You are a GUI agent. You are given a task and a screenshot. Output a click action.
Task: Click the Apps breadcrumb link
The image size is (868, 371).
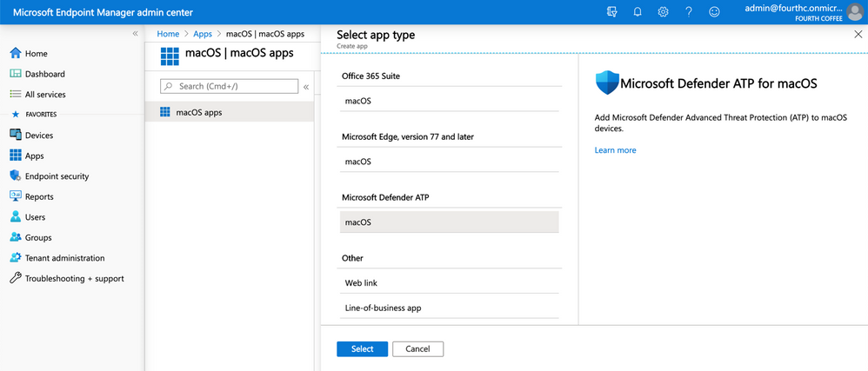coord(203,34)
